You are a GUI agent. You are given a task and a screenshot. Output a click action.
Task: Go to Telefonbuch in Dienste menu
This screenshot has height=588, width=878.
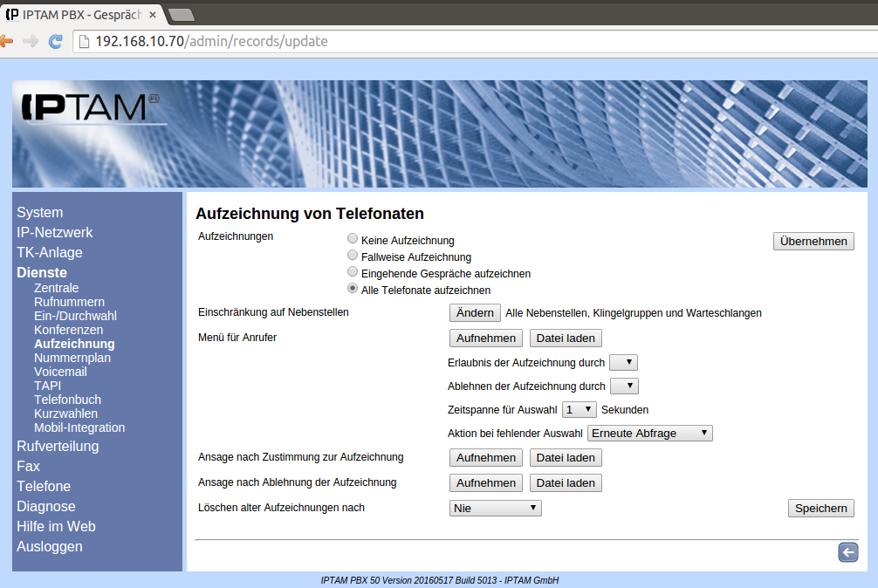pos(67,400)
